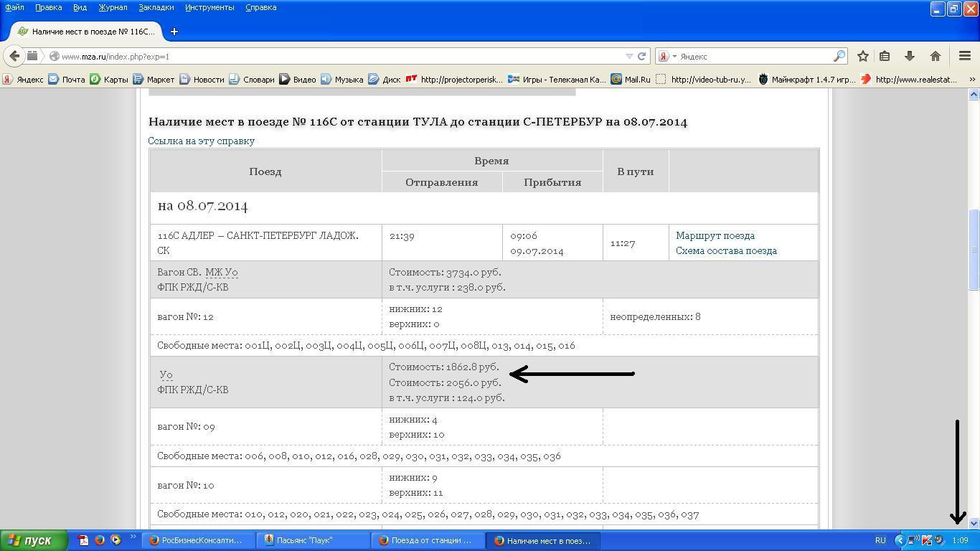Viewport: 980px width, 551px height.
Task: Click the address bar with mza.ru URL
Action: pyautogui.click(x=337, y=56)
